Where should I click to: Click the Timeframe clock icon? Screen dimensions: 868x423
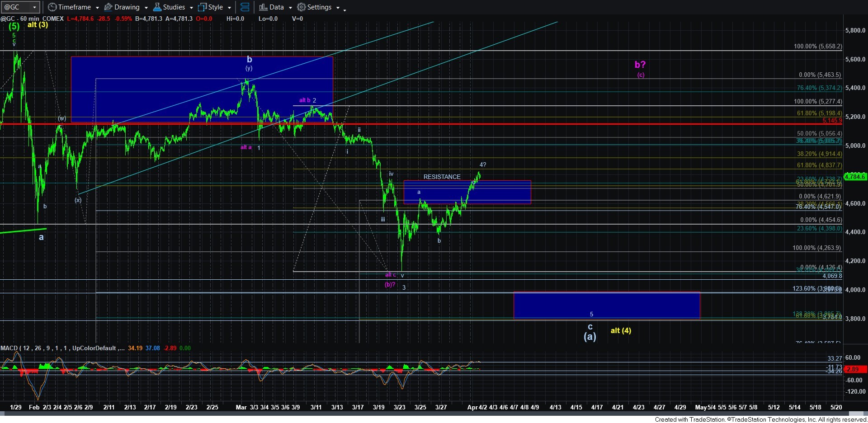[x=52, y=7]
